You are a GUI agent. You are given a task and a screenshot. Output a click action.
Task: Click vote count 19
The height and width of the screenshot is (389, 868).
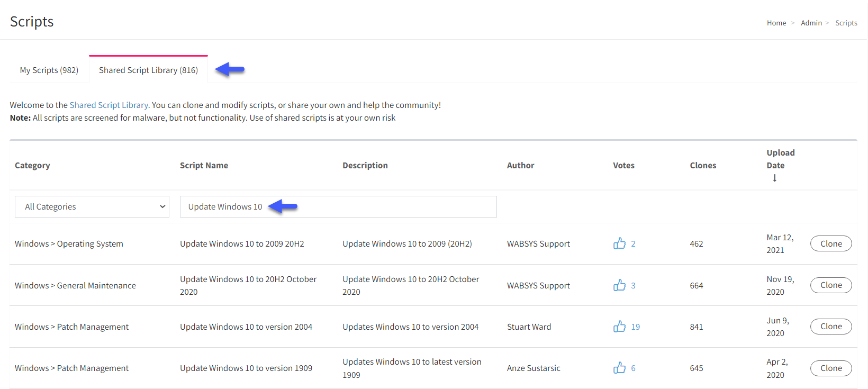coord(635,327)
